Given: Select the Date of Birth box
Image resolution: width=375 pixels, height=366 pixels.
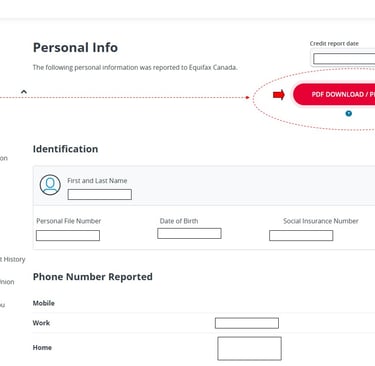Looking at the screenshot, I should [x=189, y=233].
